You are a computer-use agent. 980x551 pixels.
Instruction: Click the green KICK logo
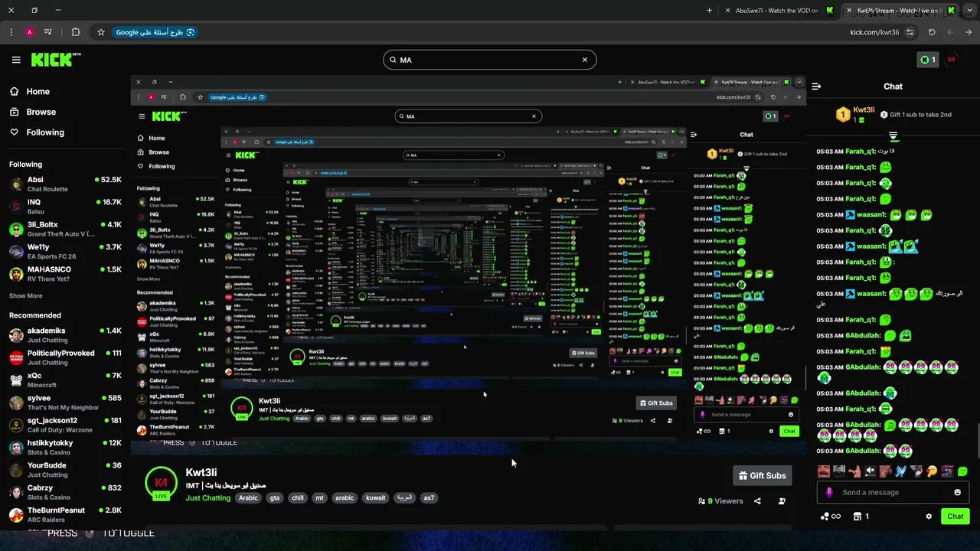pos(55,60)
